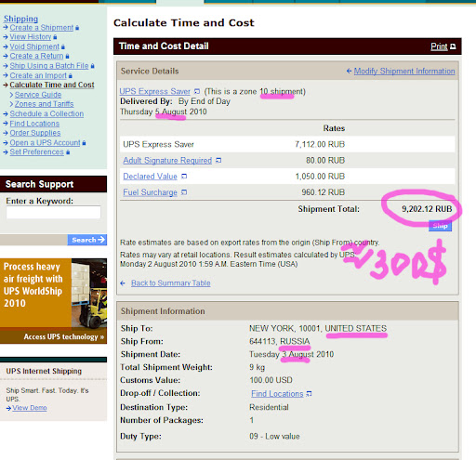This screenshot has width=476, height=460.
Task: Click lock icon beside Open a UPS Account
Action: click(x=84, y=143)
